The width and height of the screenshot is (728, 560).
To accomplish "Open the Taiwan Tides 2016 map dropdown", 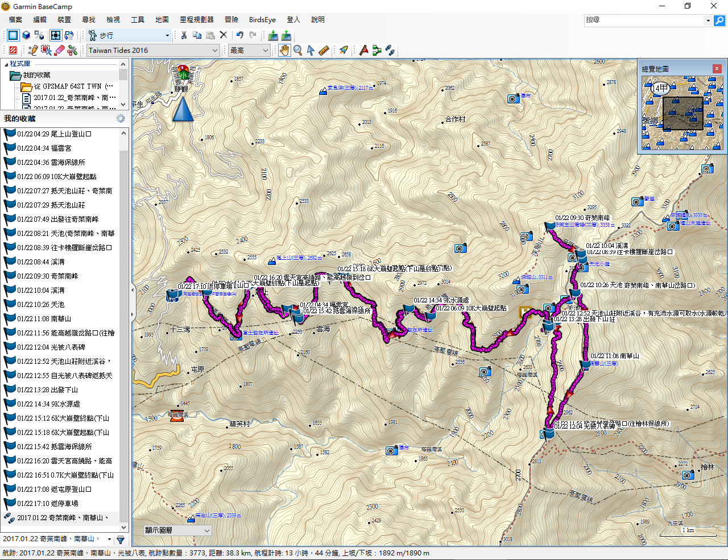I will (x=154, y=50).
